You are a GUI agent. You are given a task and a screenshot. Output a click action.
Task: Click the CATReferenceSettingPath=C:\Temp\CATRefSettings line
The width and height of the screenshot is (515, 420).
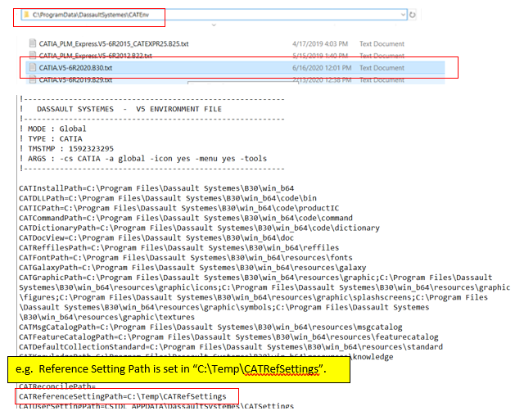point(123,396)
